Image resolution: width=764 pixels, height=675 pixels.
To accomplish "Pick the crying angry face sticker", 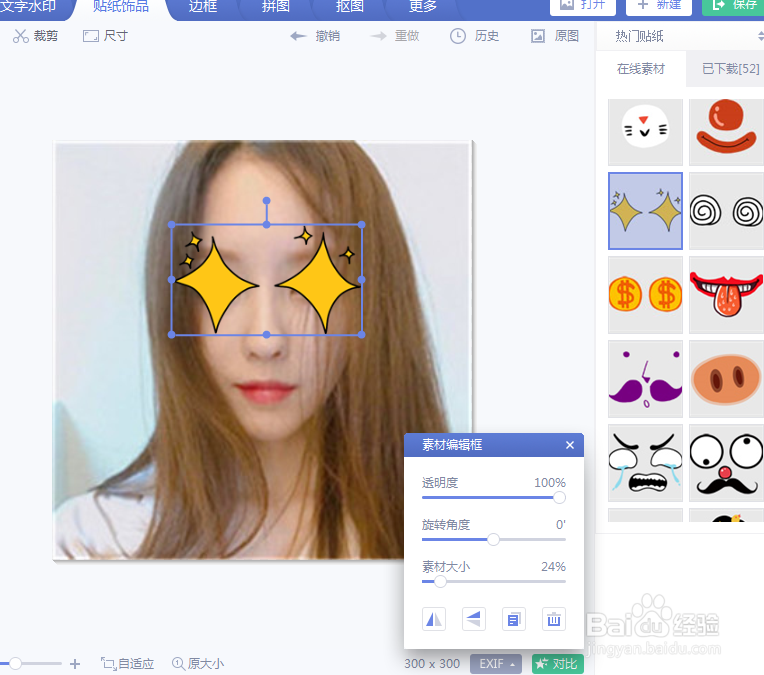I will click(x=645, y=463).
